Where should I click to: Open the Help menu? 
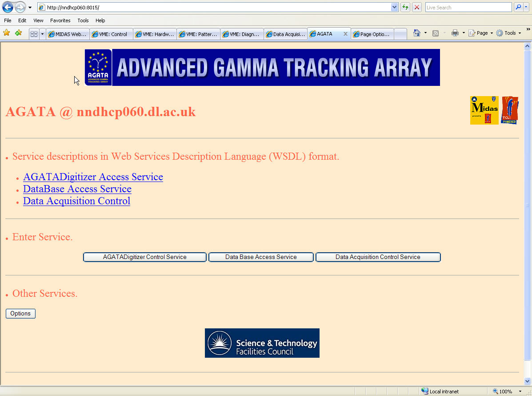100,20
